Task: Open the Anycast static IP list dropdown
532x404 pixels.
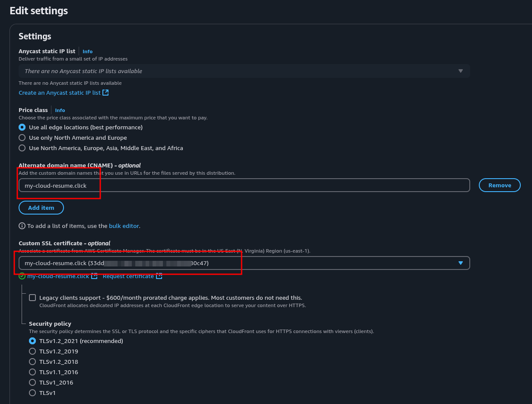Action: point(460,71)
